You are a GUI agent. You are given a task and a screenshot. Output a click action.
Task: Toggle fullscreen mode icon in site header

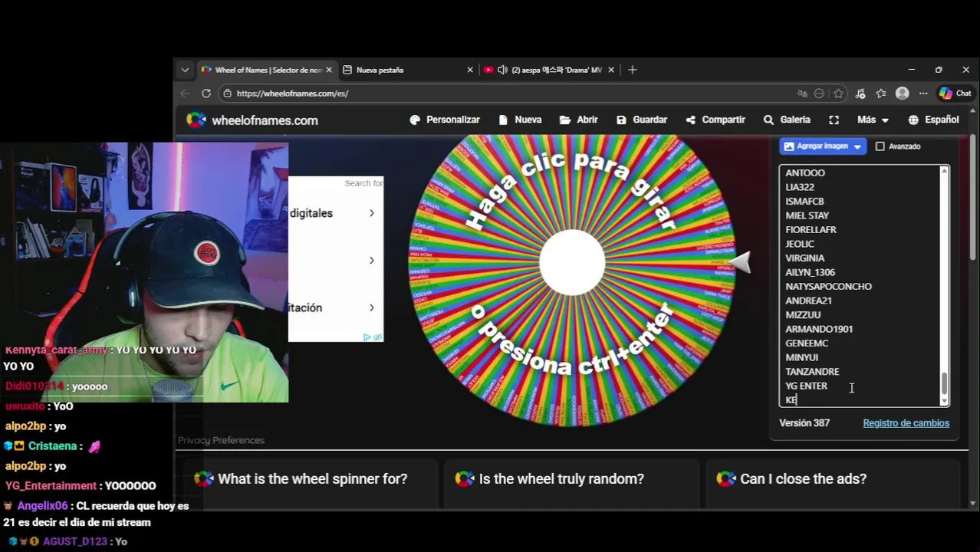[834, 120]
